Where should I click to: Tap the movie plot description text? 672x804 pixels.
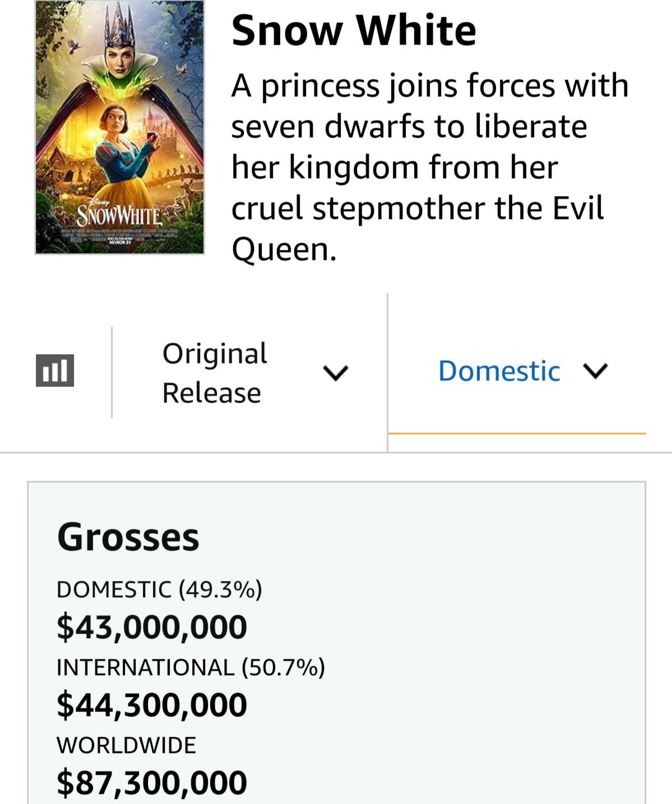coord(429,166)
